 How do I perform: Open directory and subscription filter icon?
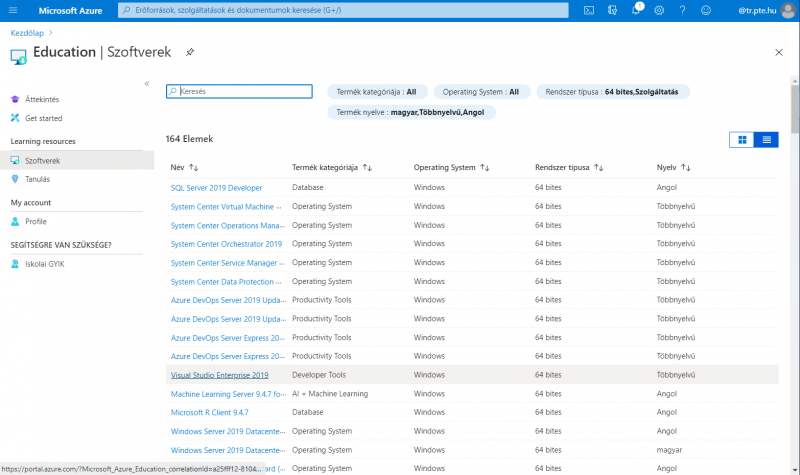pos(612,10)
